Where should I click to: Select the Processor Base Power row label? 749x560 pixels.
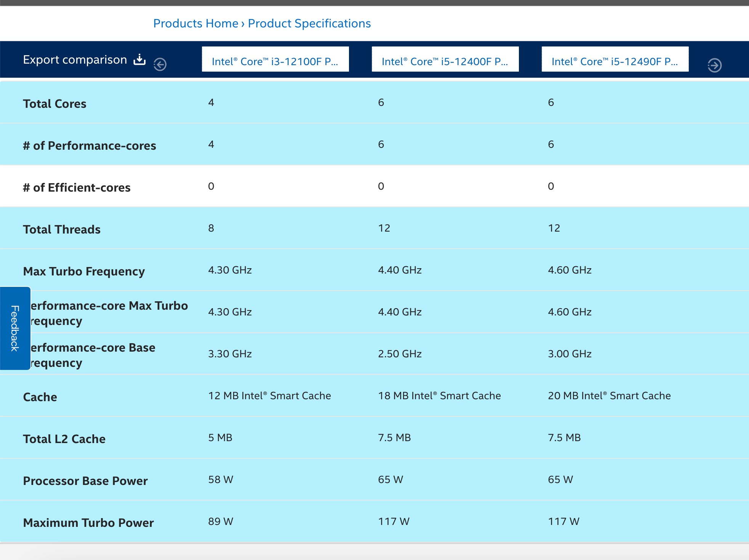tap(85, 481)
